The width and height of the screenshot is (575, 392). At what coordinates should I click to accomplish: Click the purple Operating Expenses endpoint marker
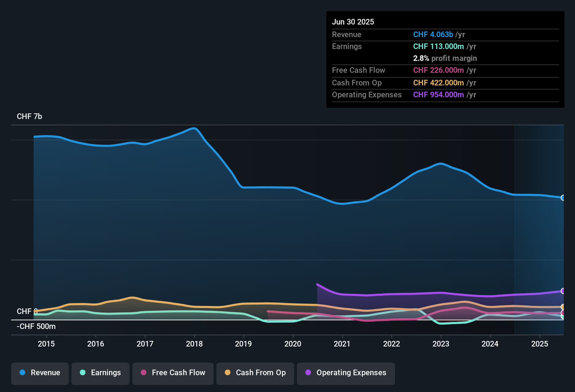(x=563, y=291)
